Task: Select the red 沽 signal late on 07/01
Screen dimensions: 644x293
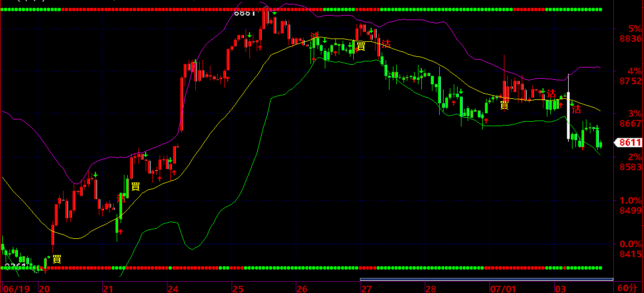Action: pos(551,93)
